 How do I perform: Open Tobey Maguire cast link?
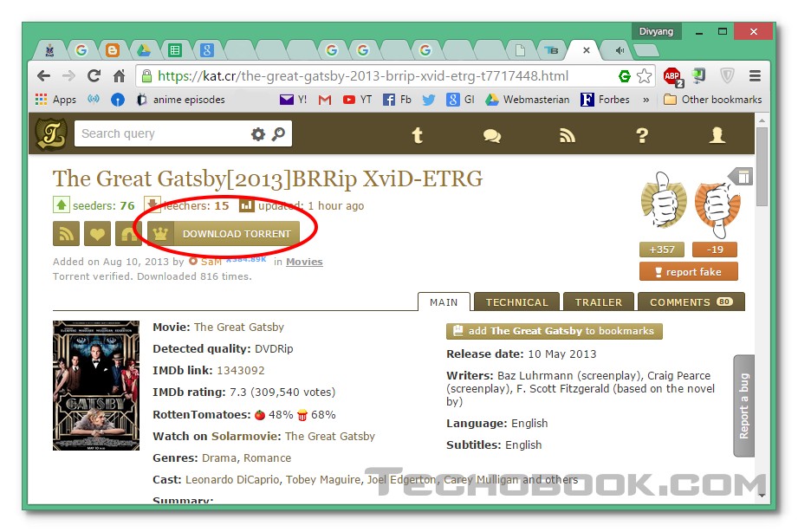(323, 479)
